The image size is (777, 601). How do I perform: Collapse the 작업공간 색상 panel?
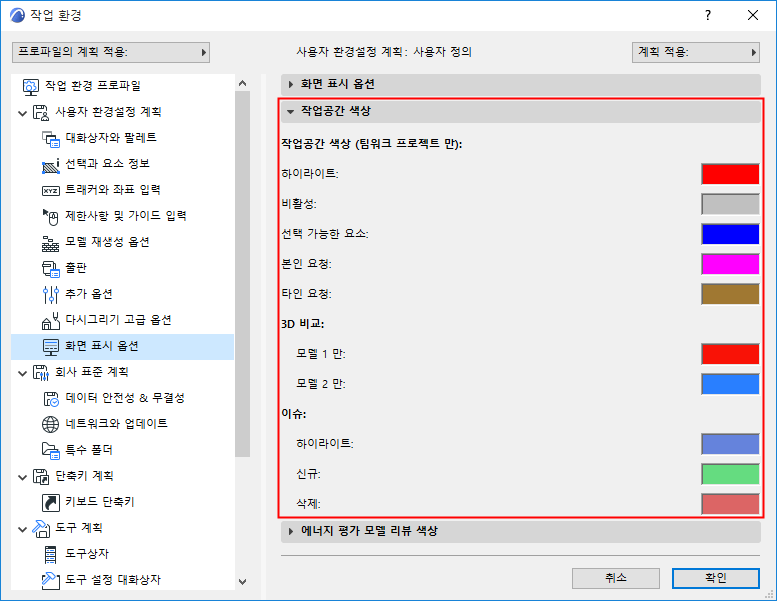[521, 111]
